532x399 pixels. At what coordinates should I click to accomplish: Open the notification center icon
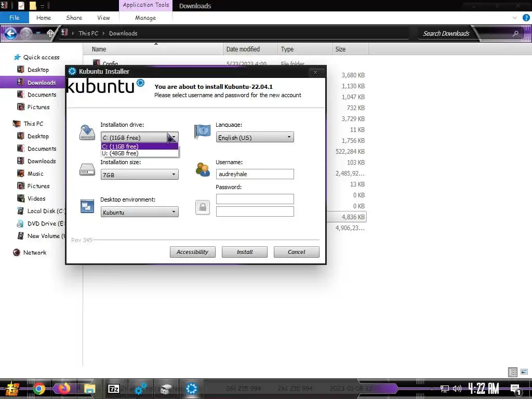point(515,389)
